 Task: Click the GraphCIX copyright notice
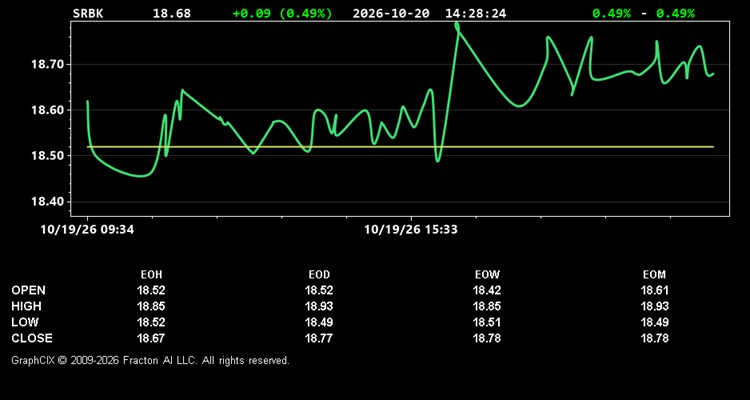[150, 360]
